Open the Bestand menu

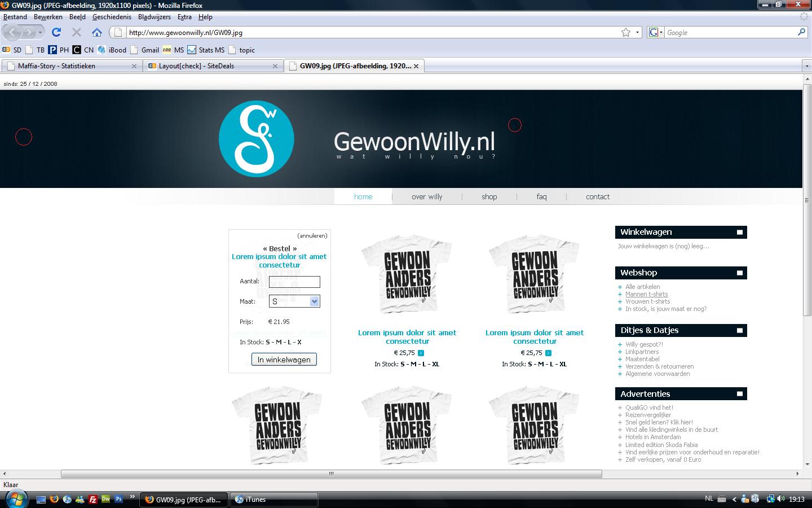(15, 17)
